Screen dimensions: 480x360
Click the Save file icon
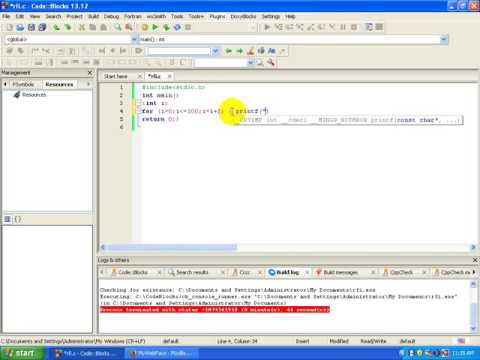click(31, 27)
